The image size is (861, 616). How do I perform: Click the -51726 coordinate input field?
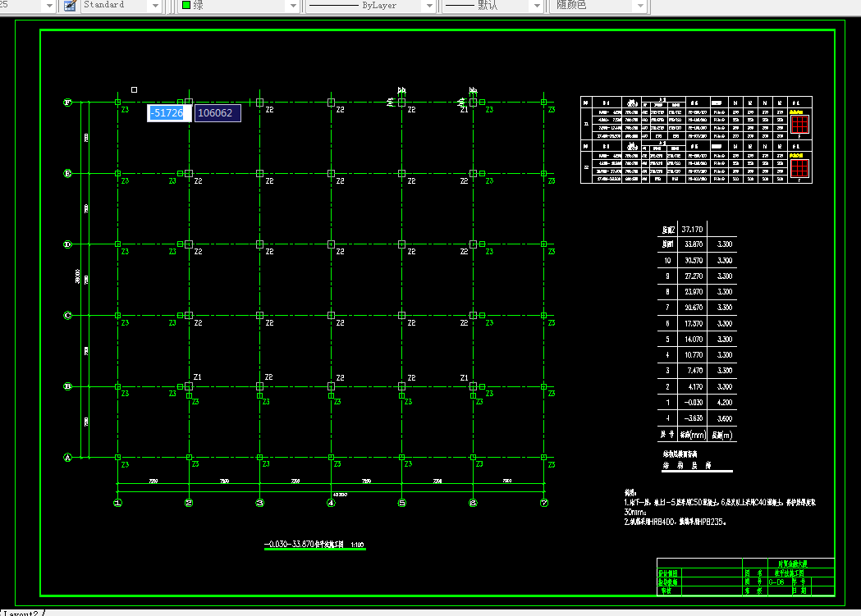168,113
